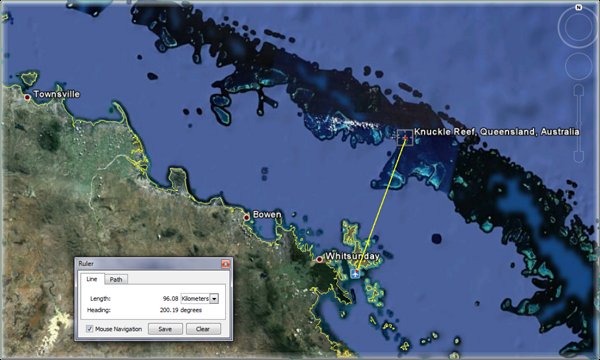The image size is (600, 360).
Task: Click the airport icon near Whitsunday
Action: pyautogui.click(x=356, y=274)
